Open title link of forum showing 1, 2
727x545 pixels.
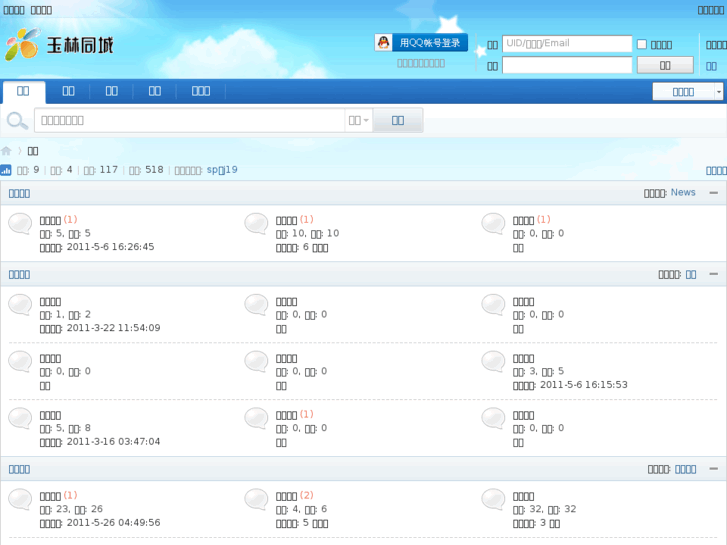[x=51, y=301]
